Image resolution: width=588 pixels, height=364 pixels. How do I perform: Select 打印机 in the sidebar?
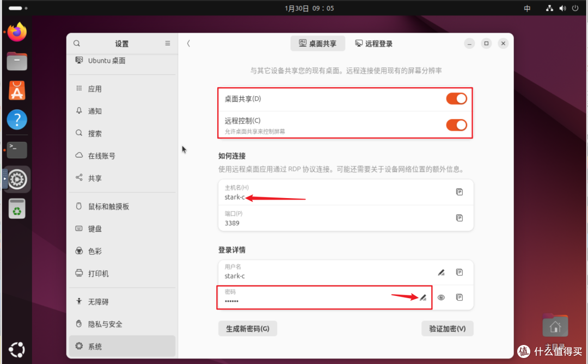pos(122,274)
